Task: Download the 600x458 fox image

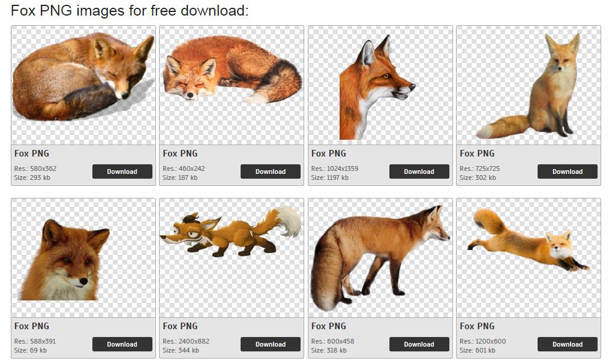Action: click(419, 344)
